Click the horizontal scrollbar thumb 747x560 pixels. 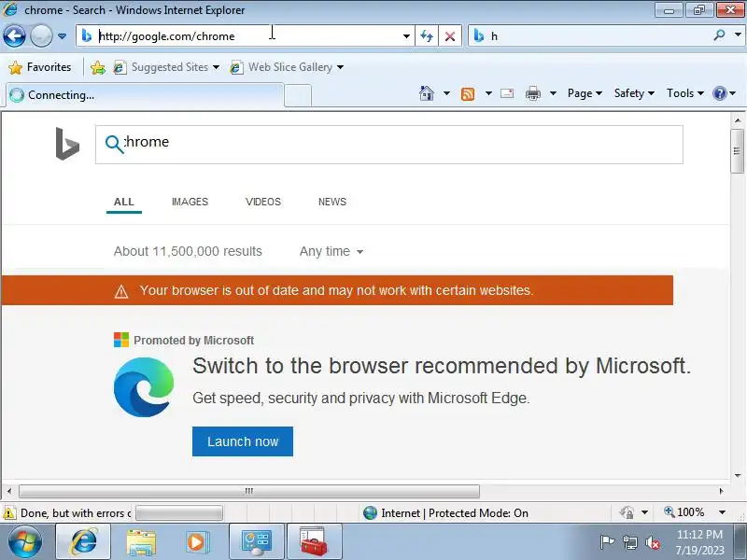[x=248, y=491]
